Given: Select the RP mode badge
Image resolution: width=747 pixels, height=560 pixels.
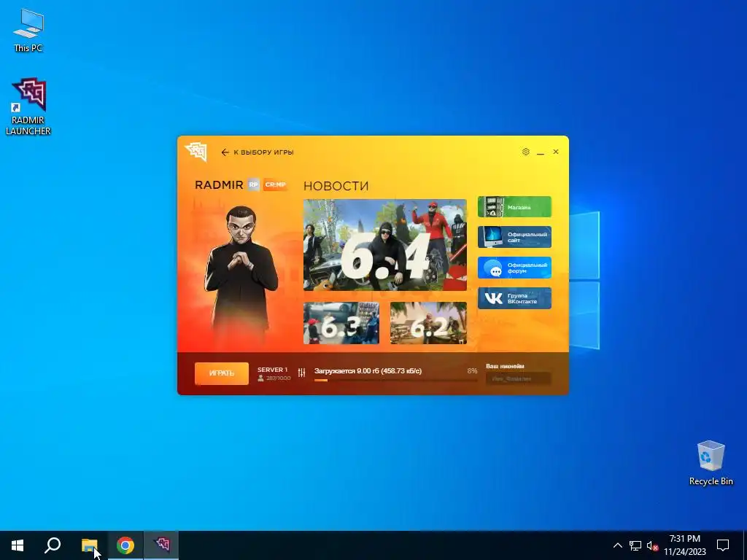Looking at the screenshot, I should click(253, 184).
